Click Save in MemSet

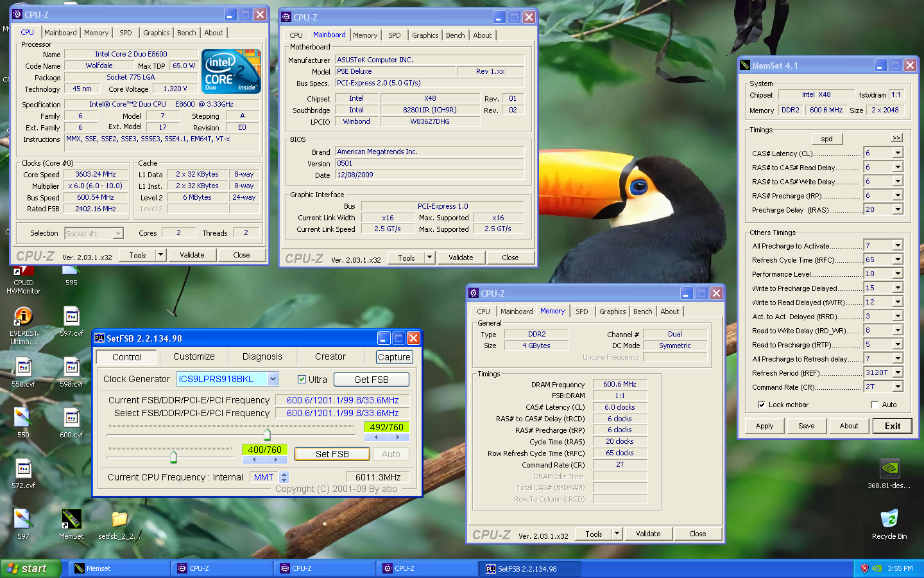(x=807, y=426)
